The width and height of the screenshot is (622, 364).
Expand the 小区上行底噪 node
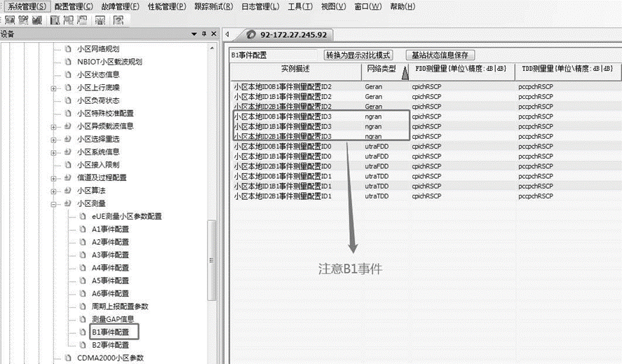pos(53,88)
